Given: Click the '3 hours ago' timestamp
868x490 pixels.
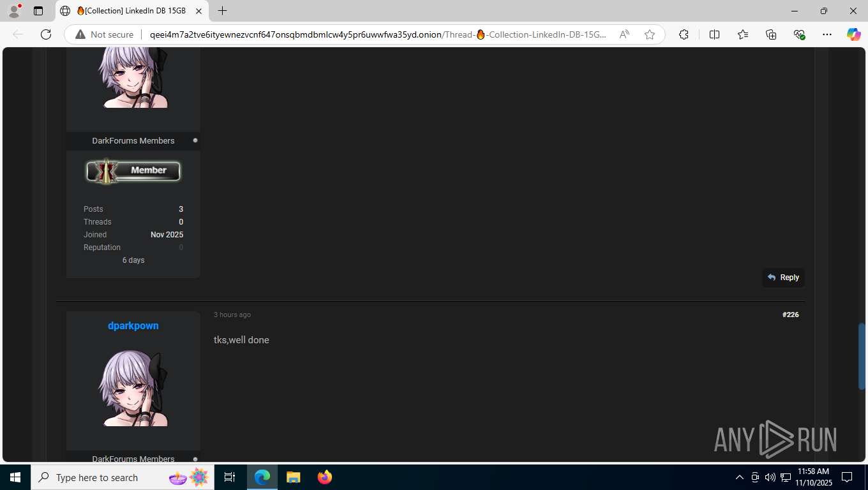Looking at the screenshot, I should point(232,315).
